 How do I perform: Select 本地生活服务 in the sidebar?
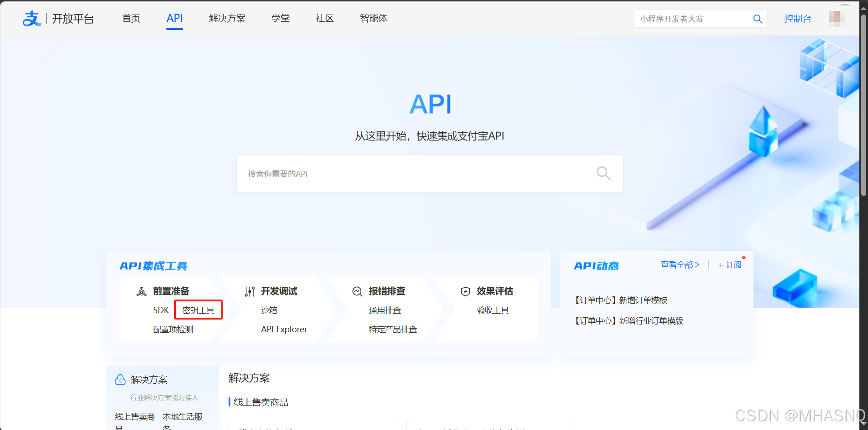(183, 421)
